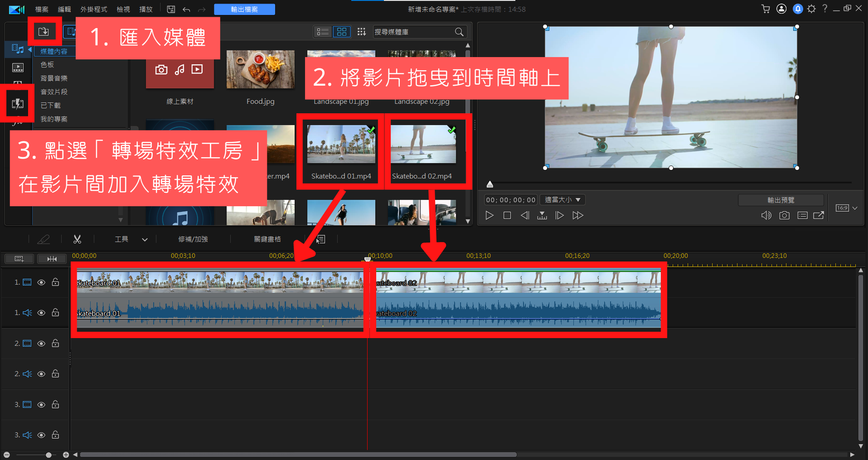This screenshot has height=460, width=868.
Task: Hide video track 1 with eye icon
Action: point(41,282)
